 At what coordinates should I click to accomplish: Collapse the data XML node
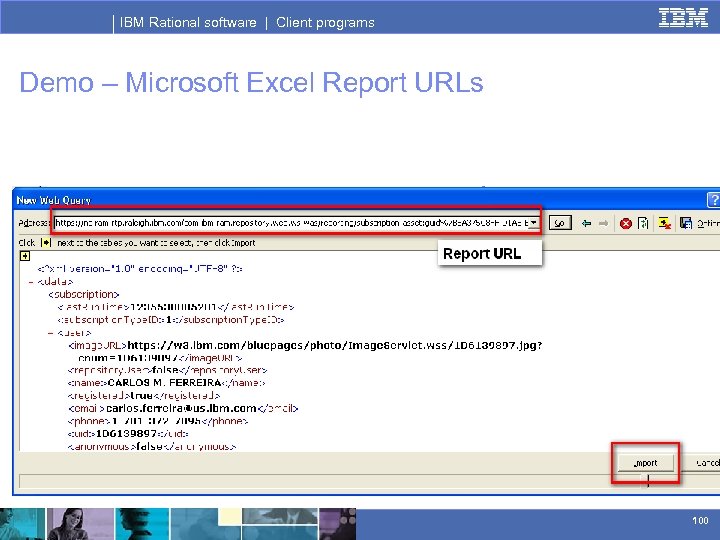tap(31, 281)
